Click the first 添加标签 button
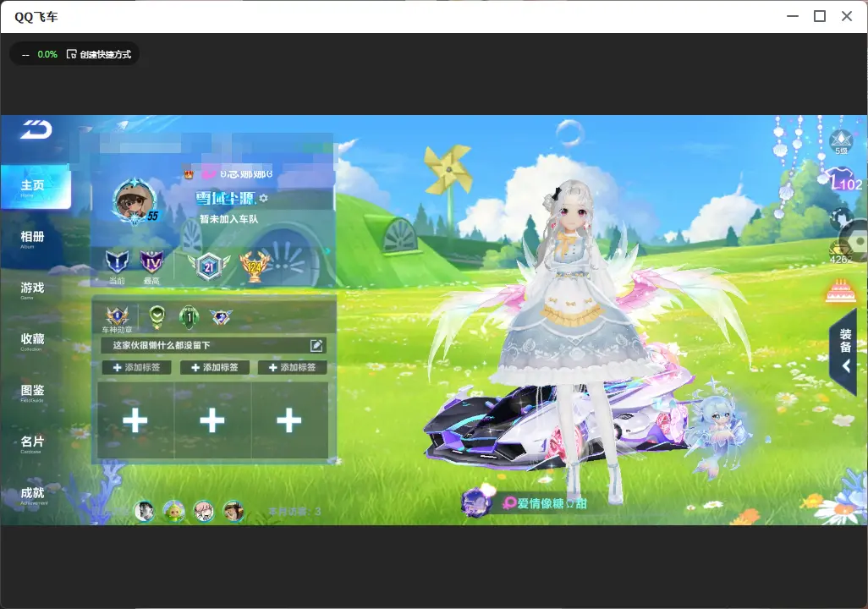 click(x=137, y=368)
